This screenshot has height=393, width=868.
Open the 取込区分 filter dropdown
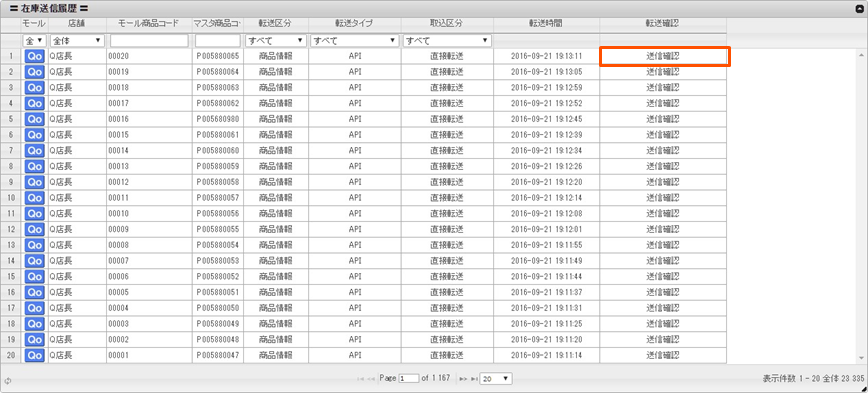tap(447, 40)
